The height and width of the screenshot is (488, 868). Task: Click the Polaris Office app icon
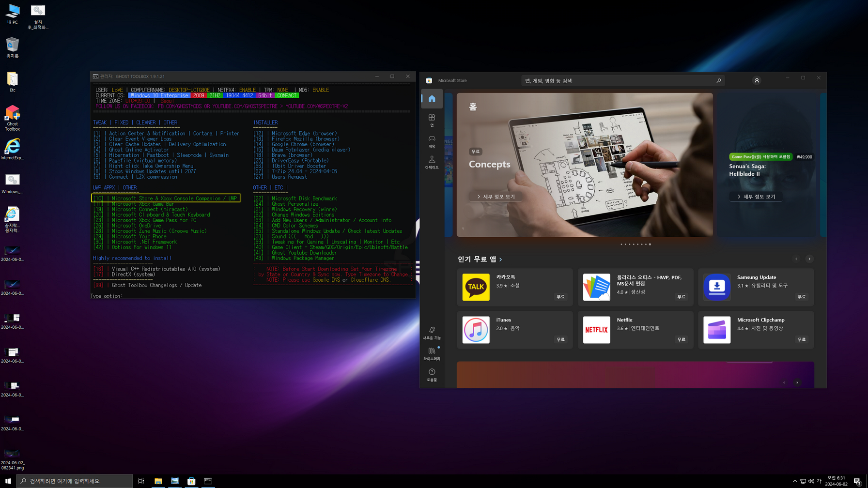click(596, 287)
